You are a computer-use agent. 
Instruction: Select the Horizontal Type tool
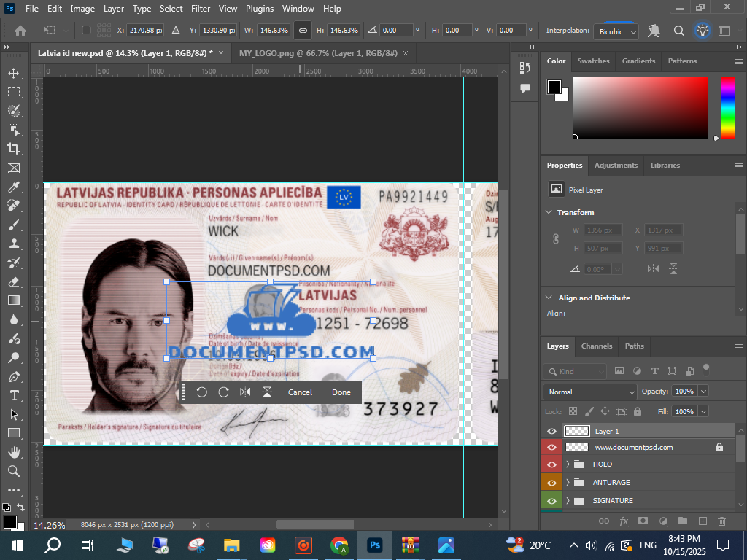click(14, 395)
